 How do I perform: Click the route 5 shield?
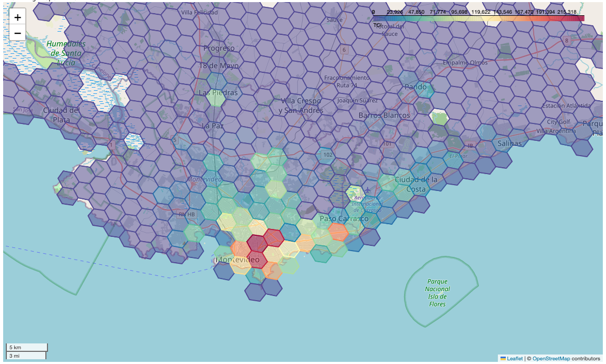(x=175, y=140)
